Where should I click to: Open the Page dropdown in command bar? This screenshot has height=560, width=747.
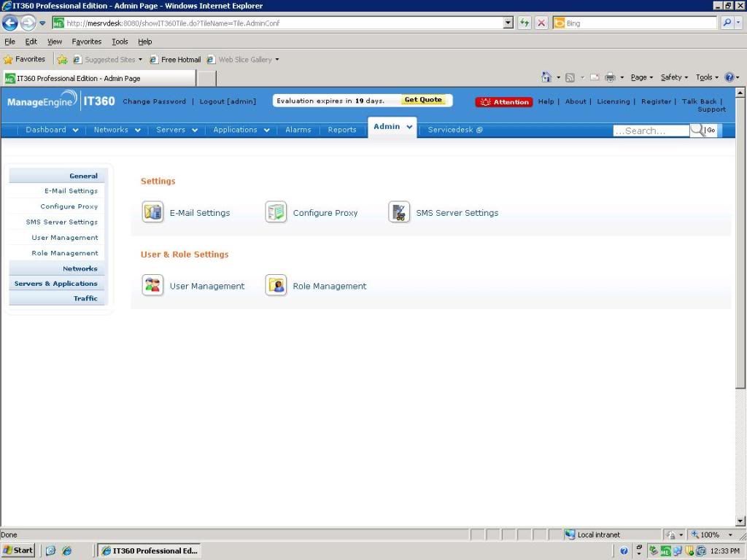[x=641, y=77]
